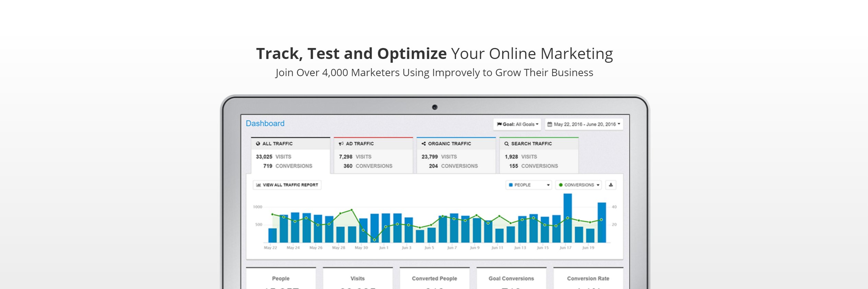Click the Jun 19 axis label
The height and width of the screenshot is (289, 868).
point(588,248)
